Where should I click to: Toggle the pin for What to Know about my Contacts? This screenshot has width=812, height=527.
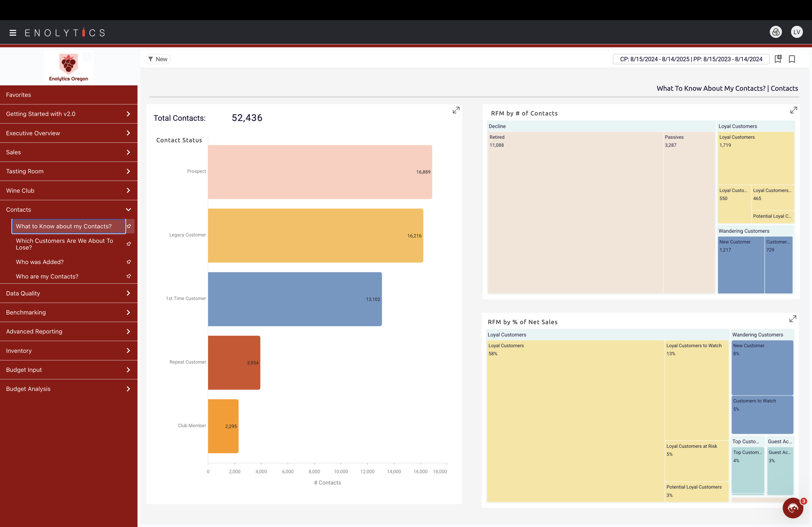[129, 227]
